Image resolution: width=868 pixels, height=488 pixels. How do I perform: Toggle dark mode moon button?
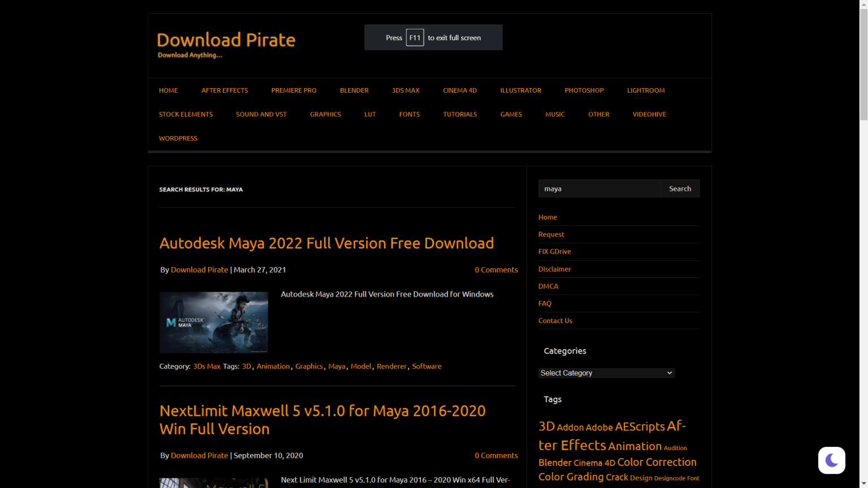click(x=831, y=460)
